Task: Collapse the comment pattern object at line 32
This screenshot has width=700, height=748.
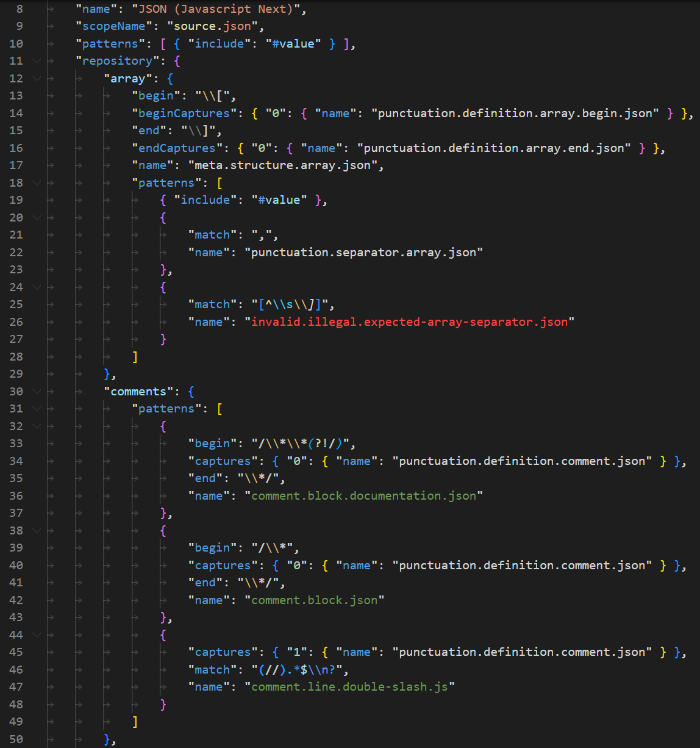Action: point(37,426)
